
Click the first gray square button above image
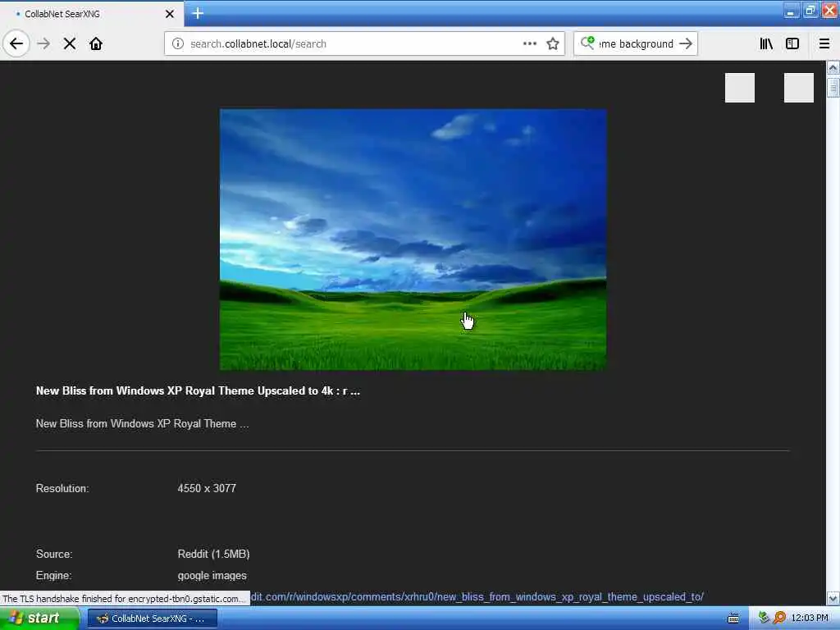(x=740, y=88)
